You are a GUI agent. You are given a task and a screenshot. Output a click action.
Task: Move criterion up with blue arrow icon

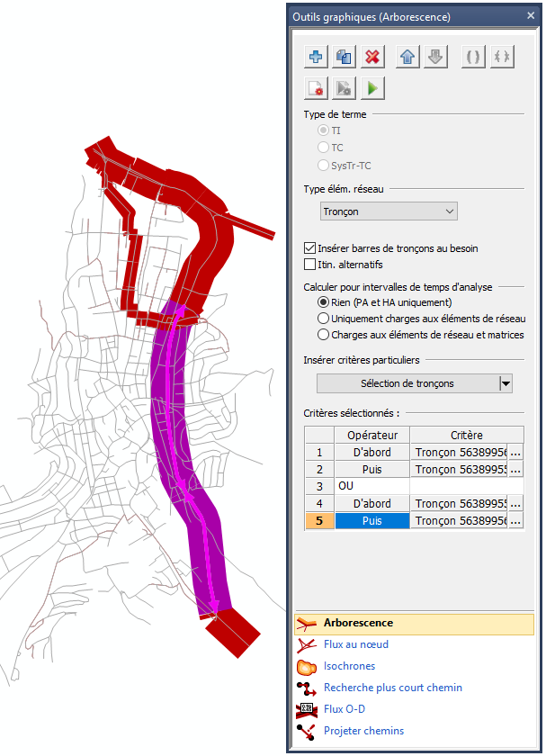(x=407, y=57)
